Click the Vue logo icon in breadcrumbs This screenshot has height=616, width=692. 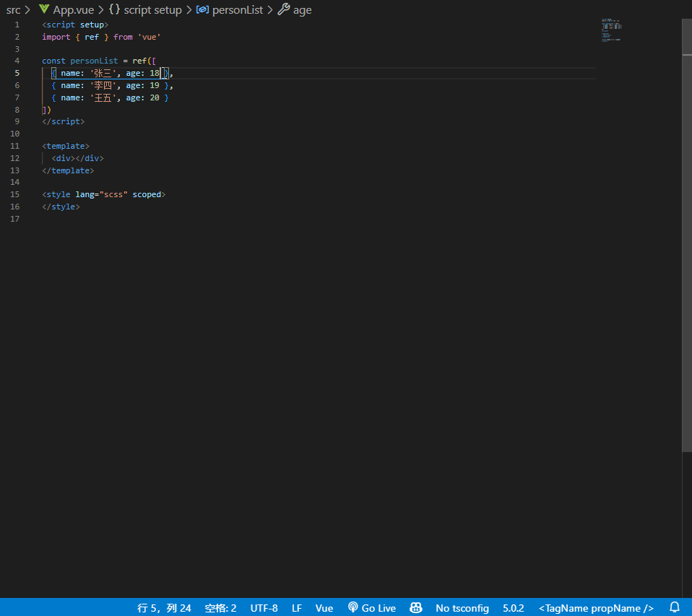44,9
